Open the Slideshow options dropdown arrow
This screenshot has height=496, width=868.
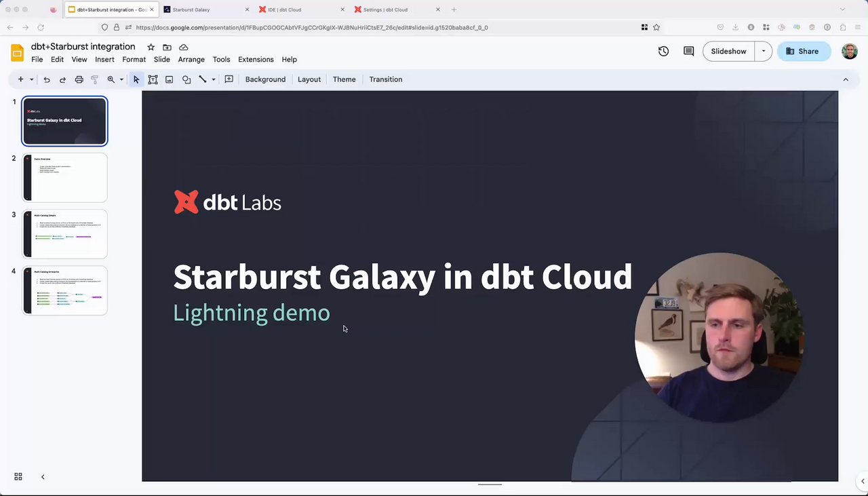[764, 52]
